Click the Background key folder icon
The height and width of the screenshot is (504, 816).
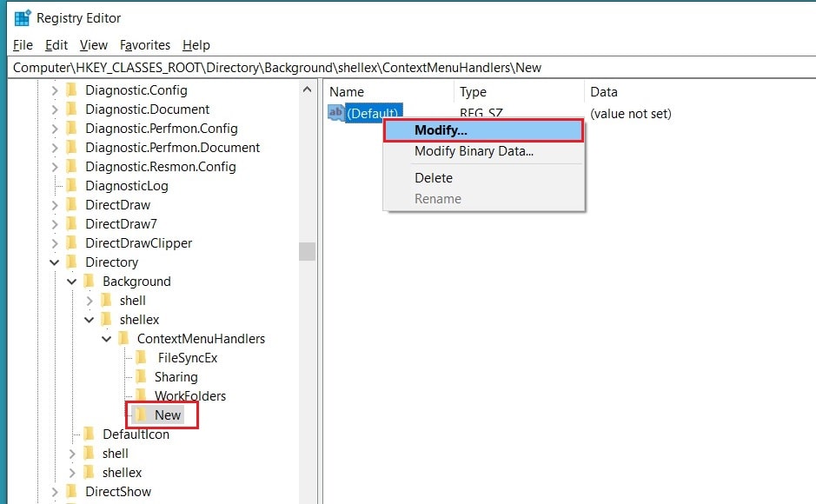pos(90,281)
